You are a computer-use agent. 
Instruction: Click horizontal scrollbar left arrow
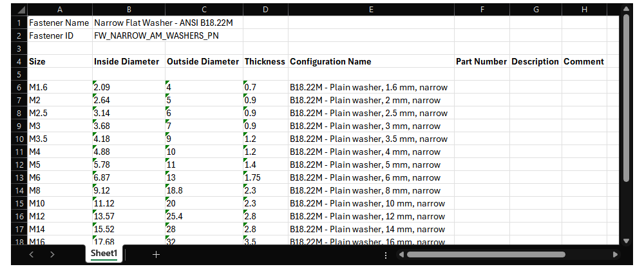point(402,255)
